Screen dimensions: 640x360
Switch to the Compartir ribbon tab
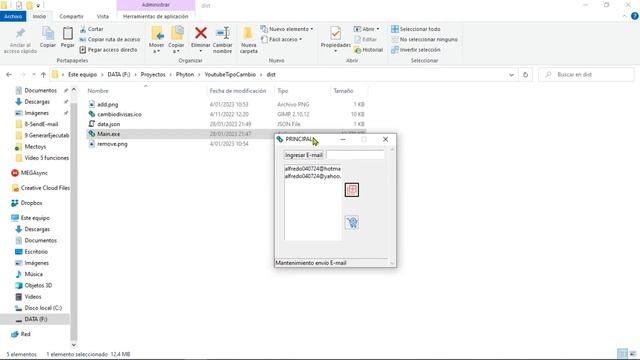click(71, 16)
